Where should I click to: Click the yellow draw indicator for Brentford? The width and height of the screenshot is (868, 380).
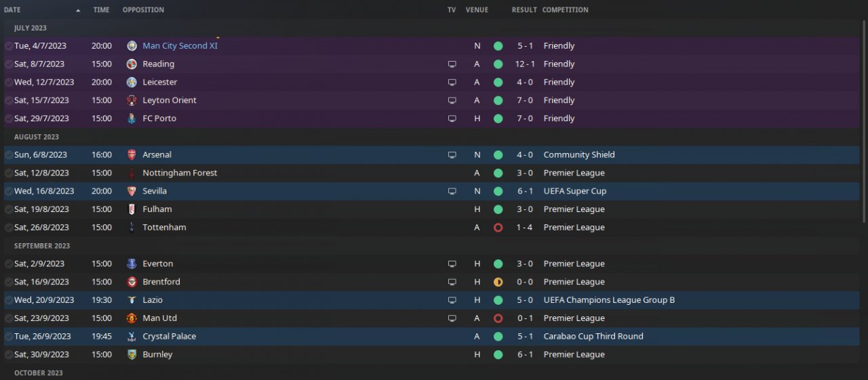tap(498, 282)
